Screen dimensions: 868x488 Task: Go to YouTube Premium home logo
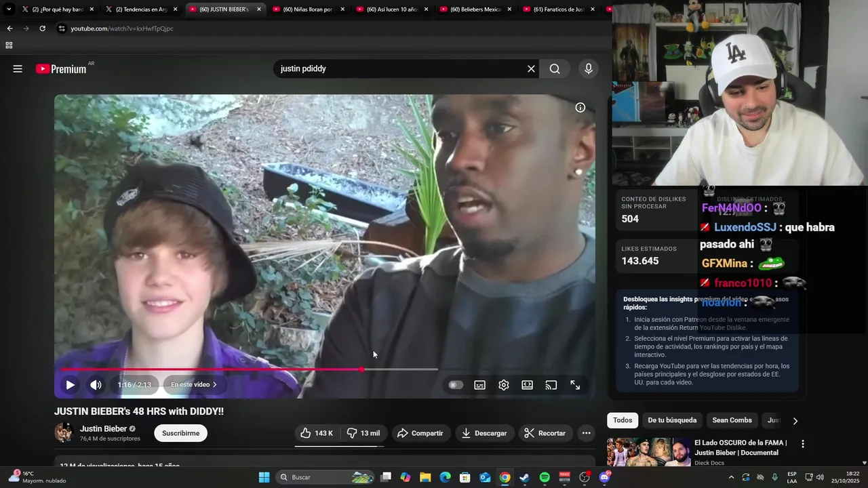pyautogui.click(x=62, y=68)
